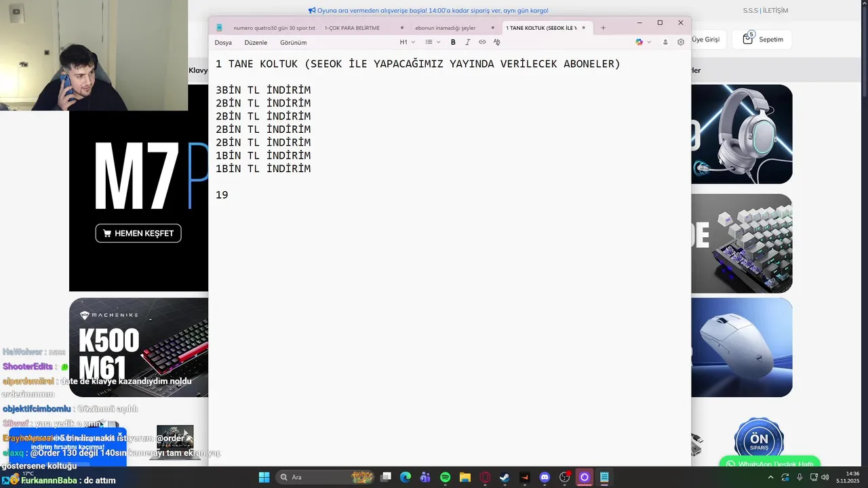Close the indirim fırsatını kaçırma popup

(x=120, y=434)
